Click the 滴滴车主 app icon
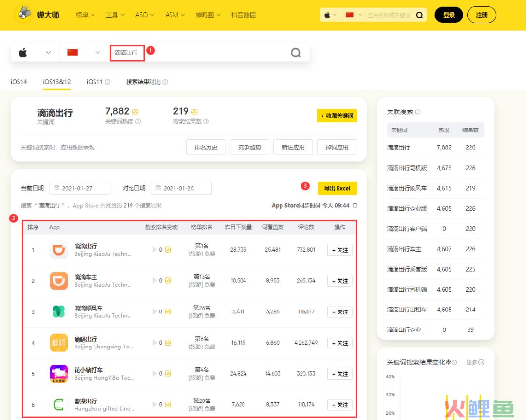 coord(59,280)
